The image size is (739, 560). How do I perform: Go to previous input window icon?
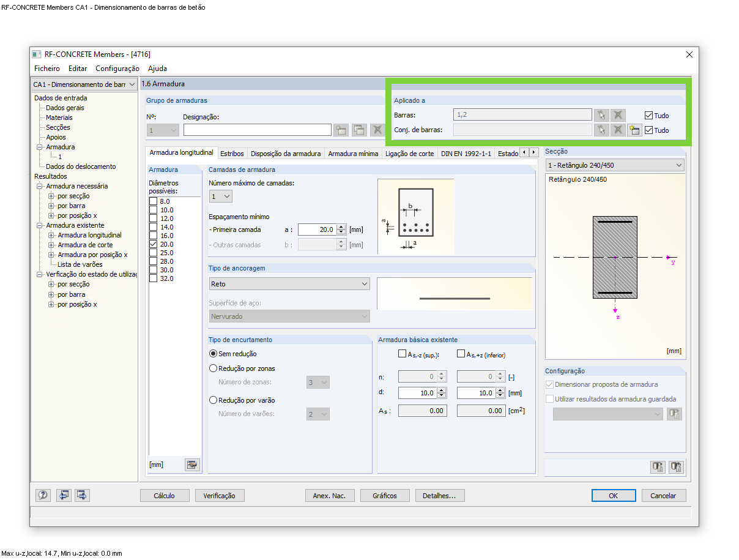(63, 495)
